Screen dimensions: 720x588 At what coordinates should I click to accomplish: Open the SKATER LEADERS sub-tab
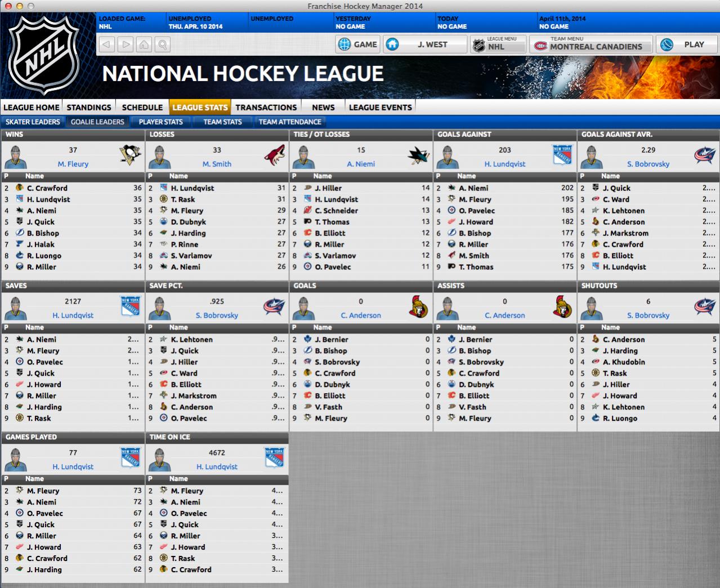pos(33,122)
